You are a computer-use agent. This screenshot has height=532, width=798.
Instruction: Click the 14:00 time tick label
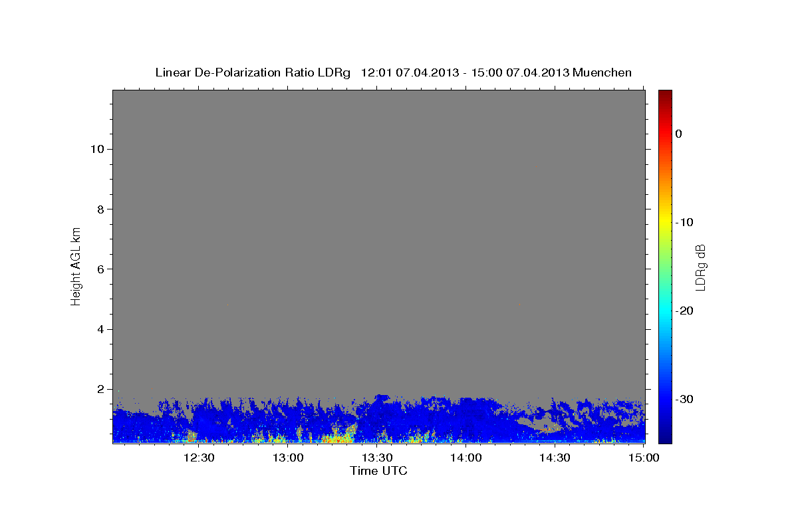pyautogui.click(x=466, y=458)
